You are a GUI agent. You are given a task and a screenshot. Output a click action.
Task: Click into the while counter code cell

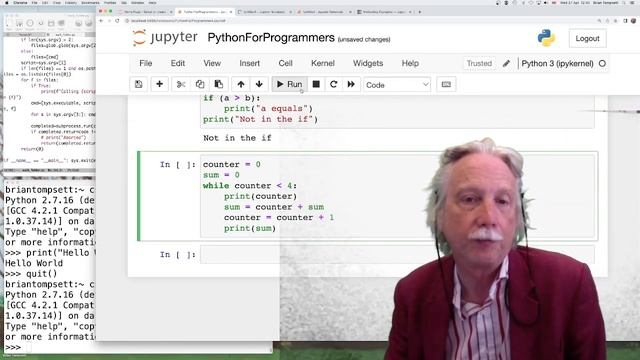click(x=398, y=196)
